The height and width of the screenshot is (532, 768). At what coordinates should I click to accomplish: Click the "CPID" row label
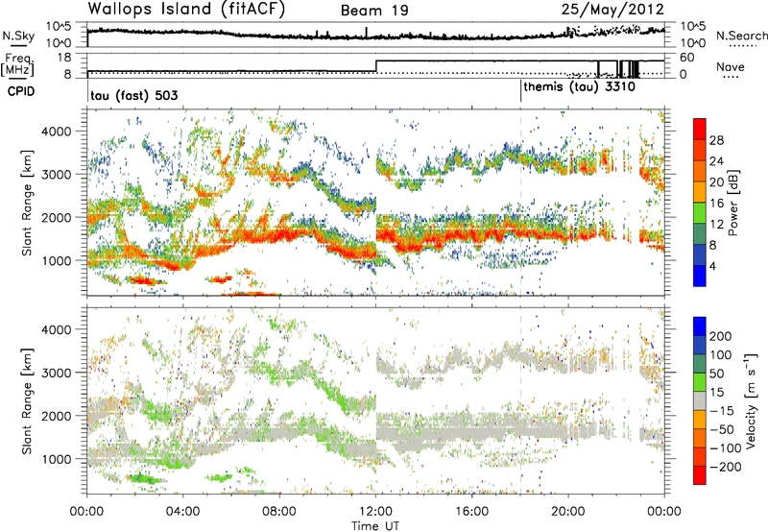coord(21,91)
